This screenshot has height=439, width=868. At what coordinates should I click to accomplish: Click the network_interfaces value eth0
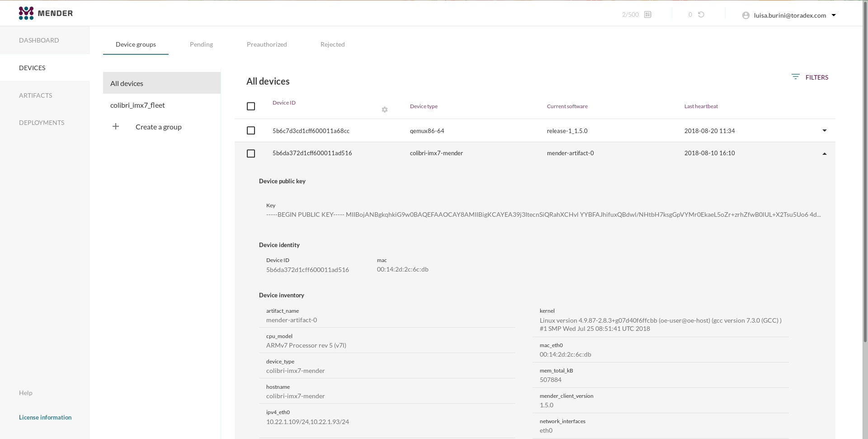[x=546, y=430]
